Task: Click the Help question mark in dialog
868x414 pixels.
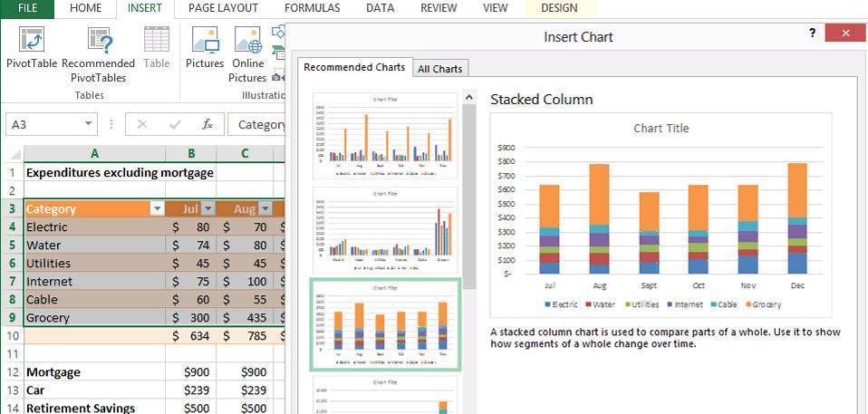Action: pos(812,33)
